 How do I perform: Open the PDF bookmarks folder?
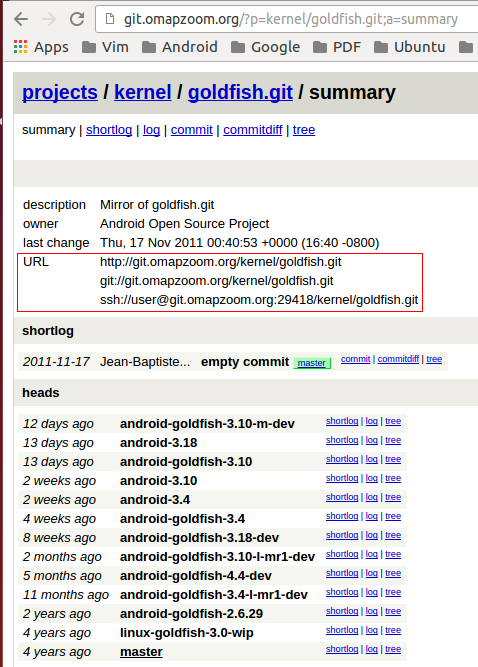[x=337, y=47]
